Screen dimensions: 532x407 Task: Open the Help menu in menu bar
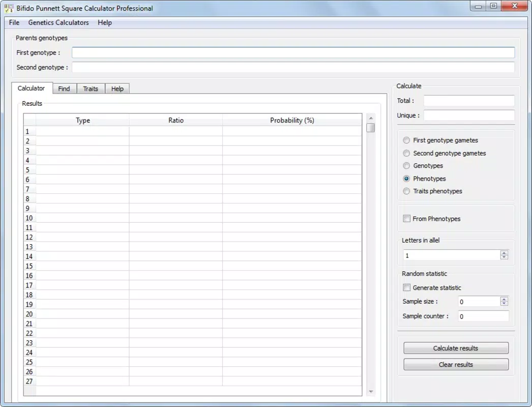point(104,23)
